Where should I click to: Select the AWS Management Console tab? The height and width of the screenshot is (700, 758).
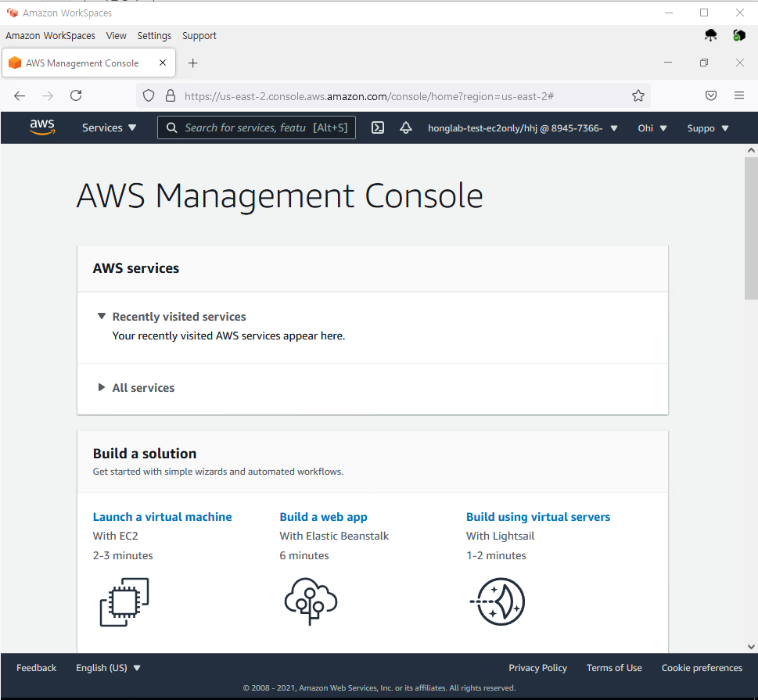89,63
